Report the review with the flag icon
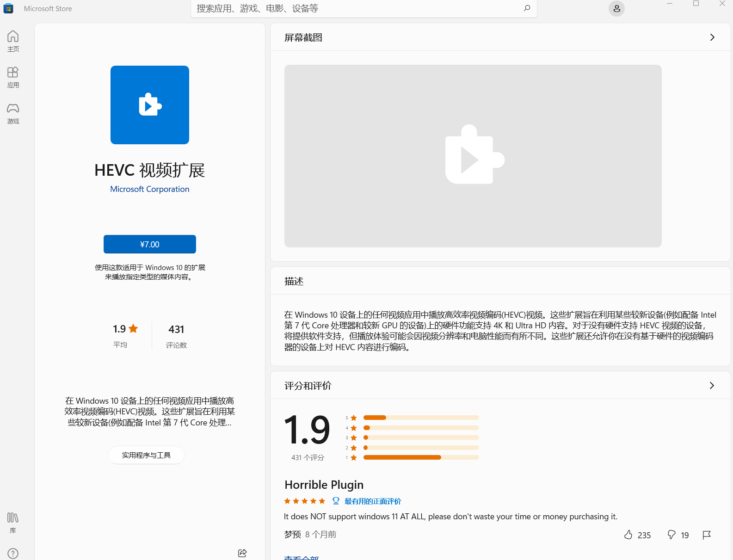Viewport: 733px width, 560px height. click(x=707, y=535)
